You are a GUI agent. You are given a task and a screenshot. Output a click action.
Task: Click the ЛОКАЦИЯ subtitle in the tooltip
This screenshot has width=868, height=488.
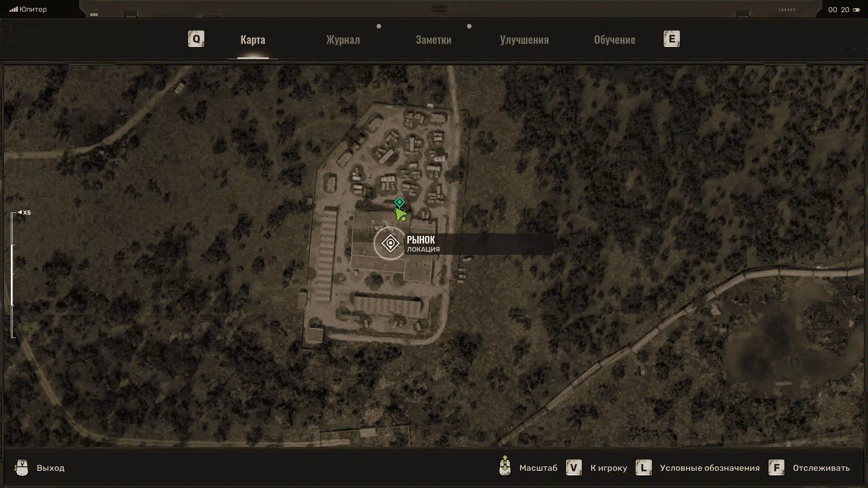coord(423,249)
